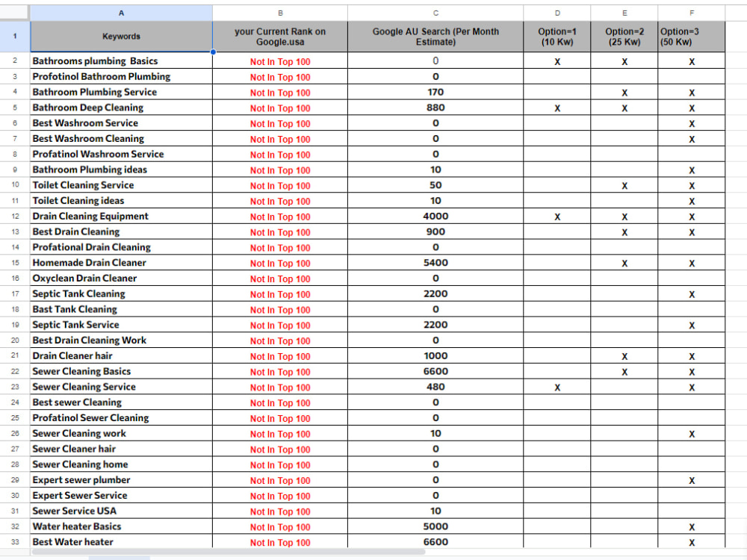Click 'Bathrooms plumbing Basics' cell
The image size is (747, 560).
[122, 61]
